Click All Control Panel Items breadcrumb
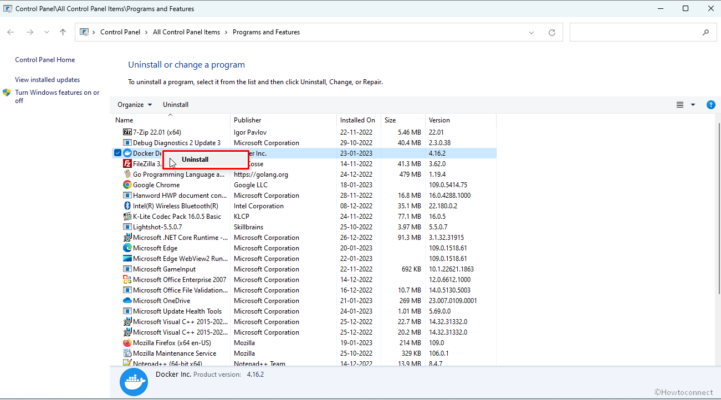721x400 pixels. click(186, 32)
